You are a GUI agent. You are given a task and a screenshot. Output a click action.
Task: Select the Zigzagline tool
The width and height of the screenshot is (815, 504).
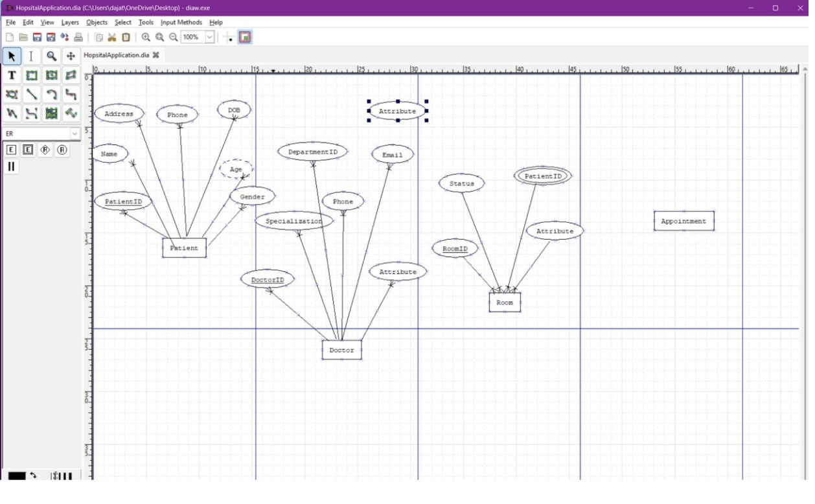click(71, 94)
